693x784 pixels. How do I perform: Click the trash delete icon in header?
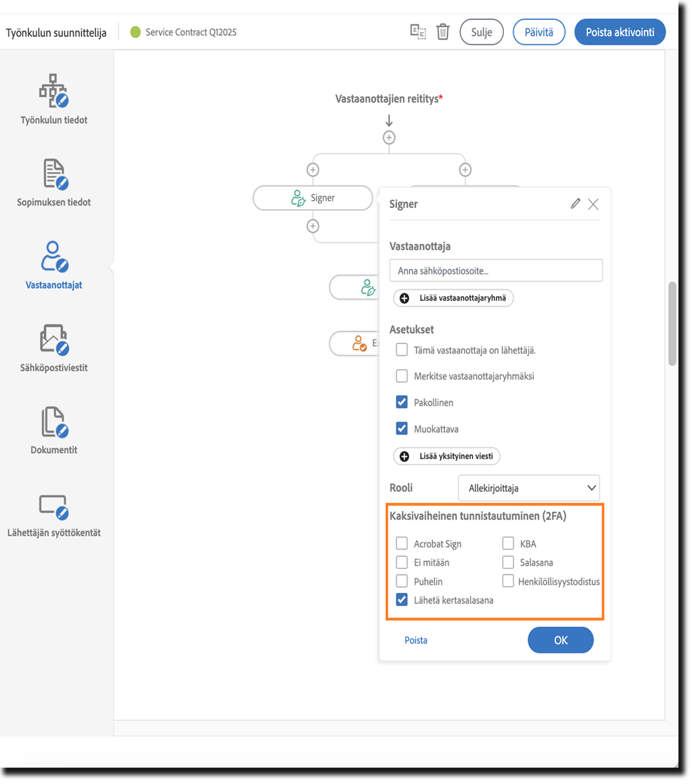coord(443,32)
